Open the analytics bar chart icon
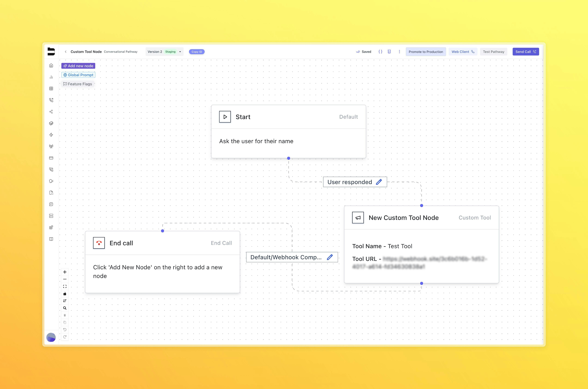 (x=51, y=77)
